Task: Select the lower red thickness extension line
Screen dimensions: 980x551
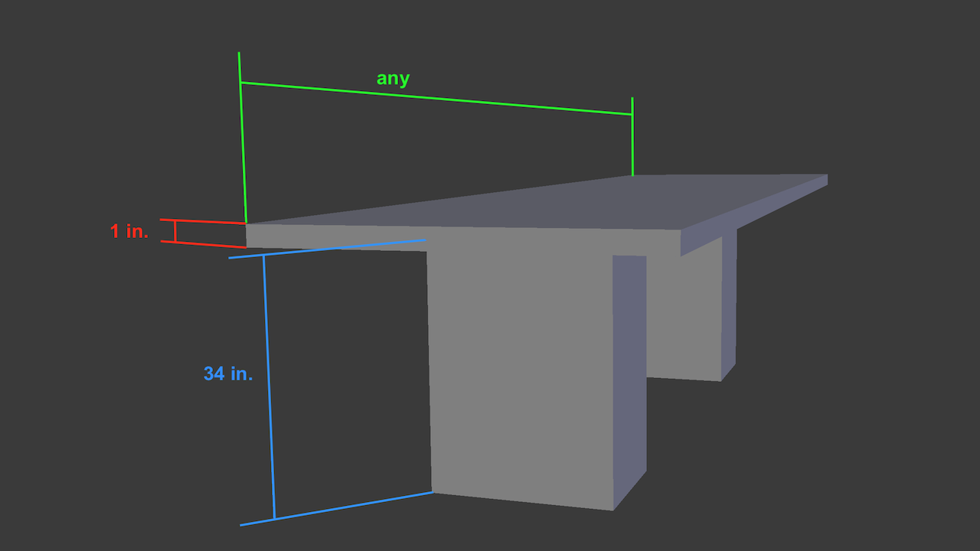Action: click(x=203, y=244)
